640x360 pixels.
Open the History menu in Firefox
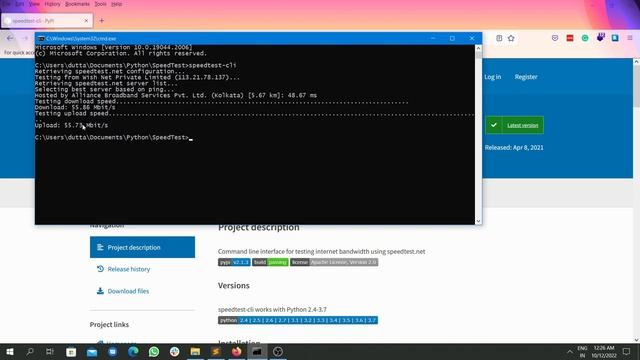pyautogui.click(x=52, y=4)
